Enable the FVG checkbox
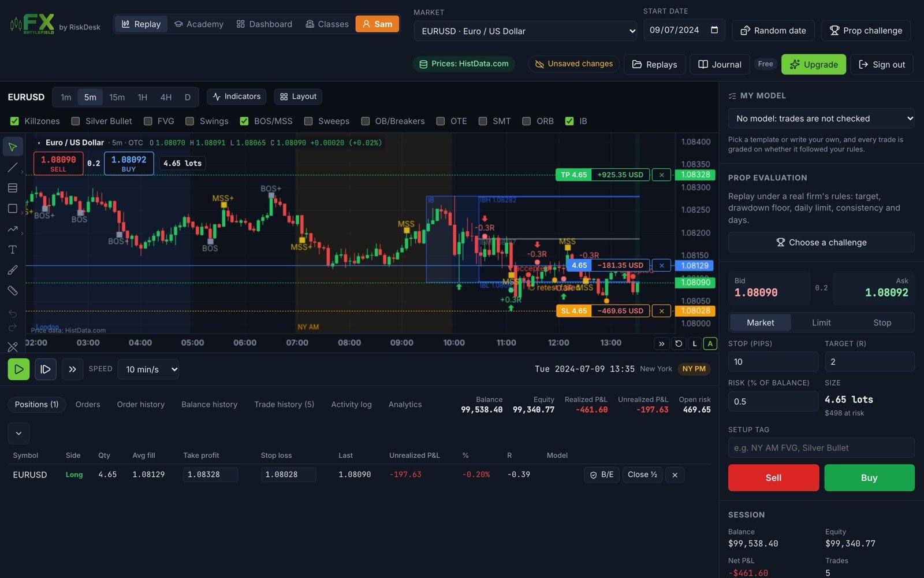This screenshot has width=924, height=578. point(148,121)
